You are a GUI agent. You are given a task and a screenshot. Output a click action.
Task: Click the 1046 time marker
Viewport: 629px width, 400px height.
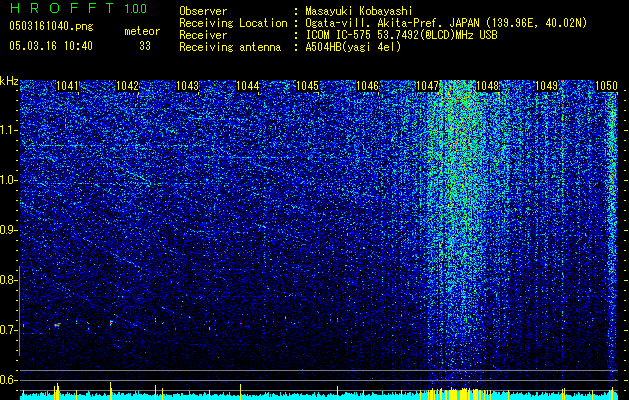(367, 86)
